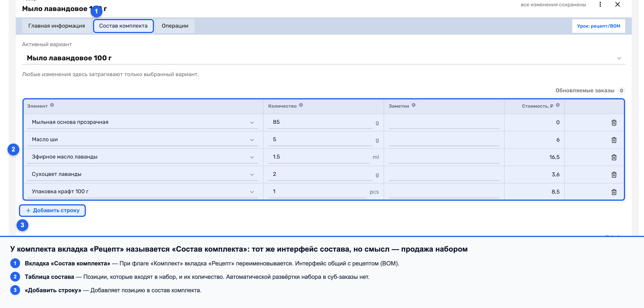The image size is (644, 308).
Task: Click the Добавить строку button
Action: (x=53, y=211)
